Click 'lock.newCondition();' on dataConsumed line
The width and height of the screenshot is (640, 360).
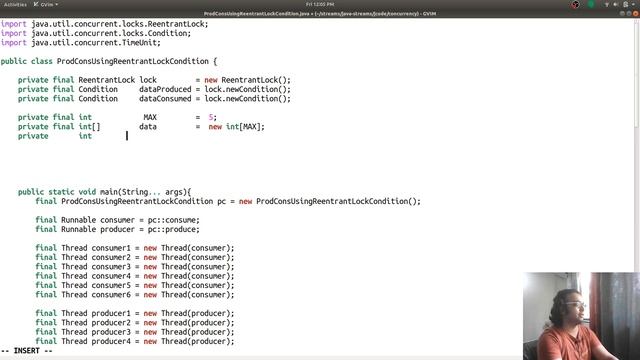[247, 99]
